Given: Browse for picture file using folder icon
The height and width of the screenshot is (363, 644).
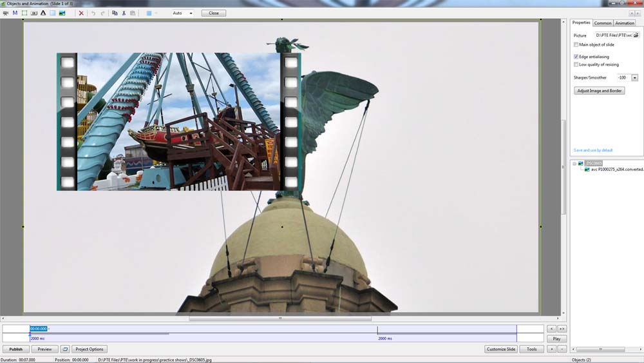Looking at the screenshot, I should (x=636, y=35).
